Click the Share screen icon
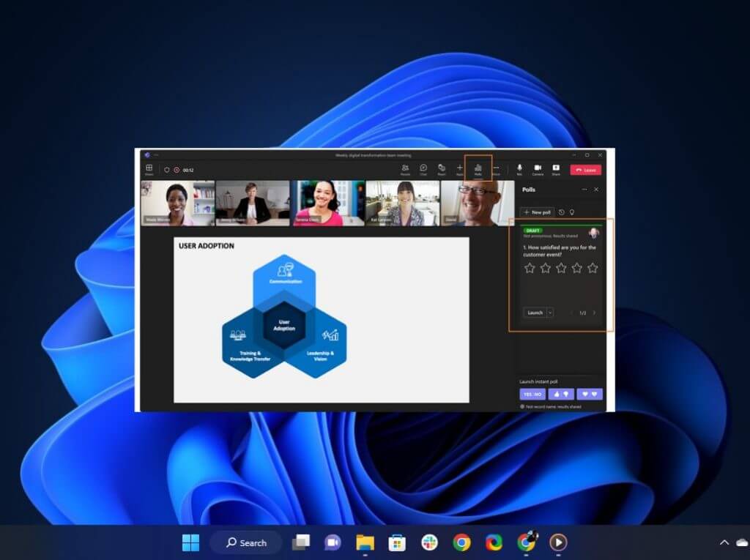The image size is (750, 560). [x=556, y=169]
